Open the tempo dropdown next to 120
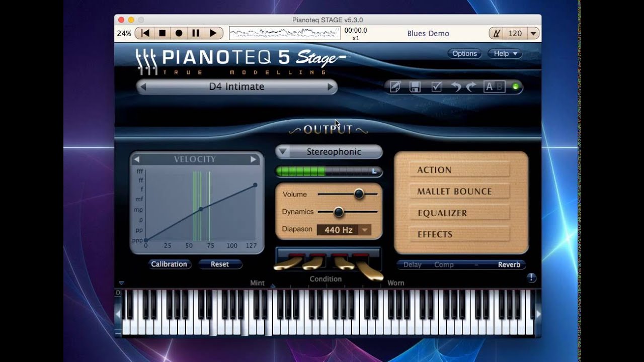 coord(533,33)
